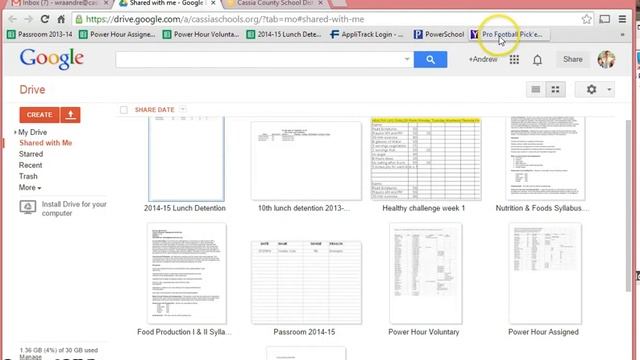Image resolution: width=640 pixels, height=360 pixels.
Task: Switch to Cassia County School tab
Action: [276, 3]
